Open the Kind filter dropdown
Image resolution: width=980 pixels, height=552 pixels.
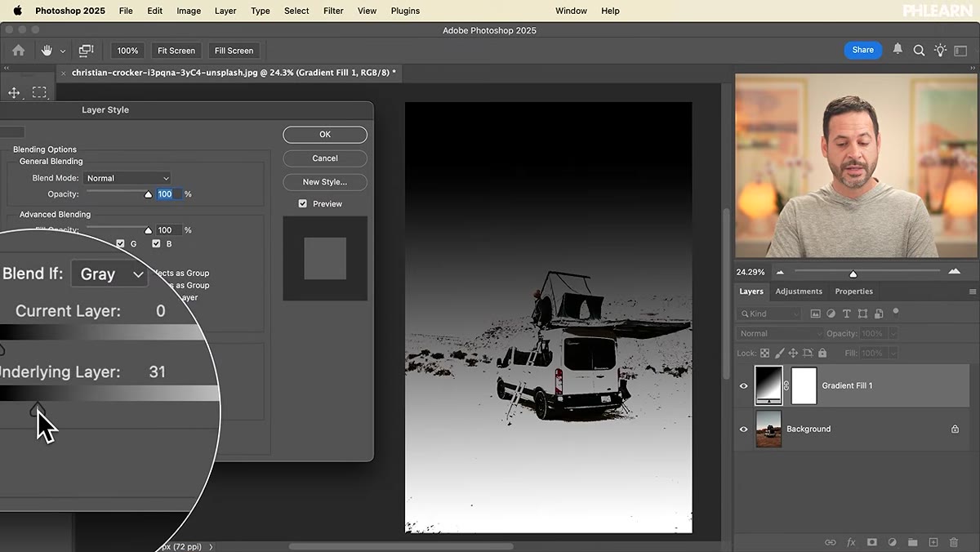click(769, 314)
